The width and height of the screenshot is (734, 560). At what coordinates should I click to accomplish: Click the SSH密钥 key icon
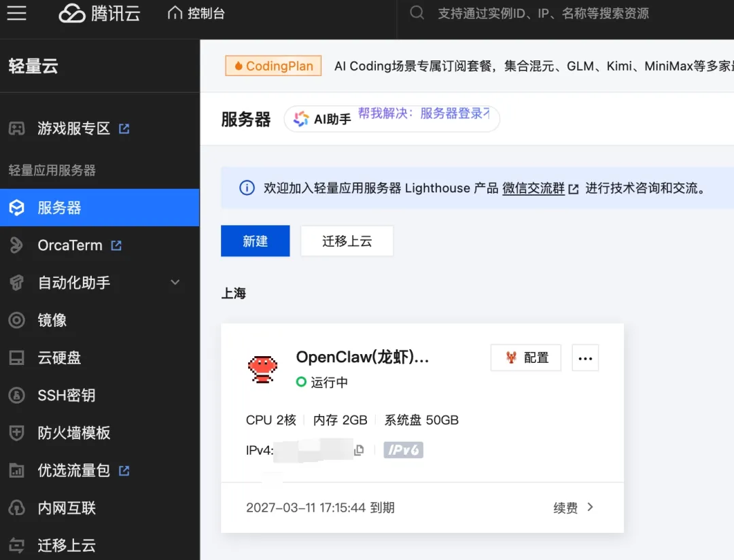click(x=16, y=395)
